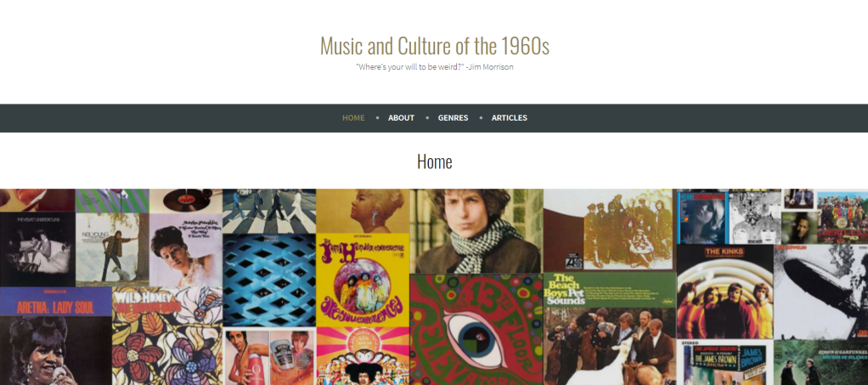Select the Jimi Hendrix Are You Experienced cover
This screenshot has height=385, width=868.
363,280
